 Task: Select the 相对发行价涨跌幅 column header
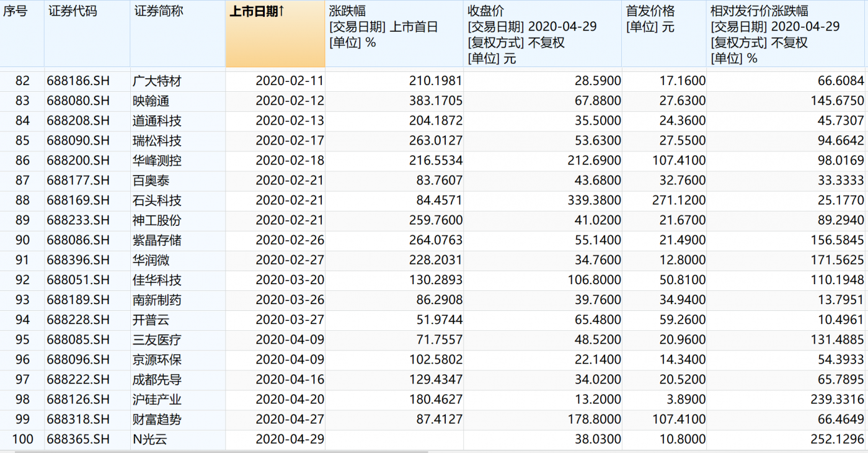786,34
